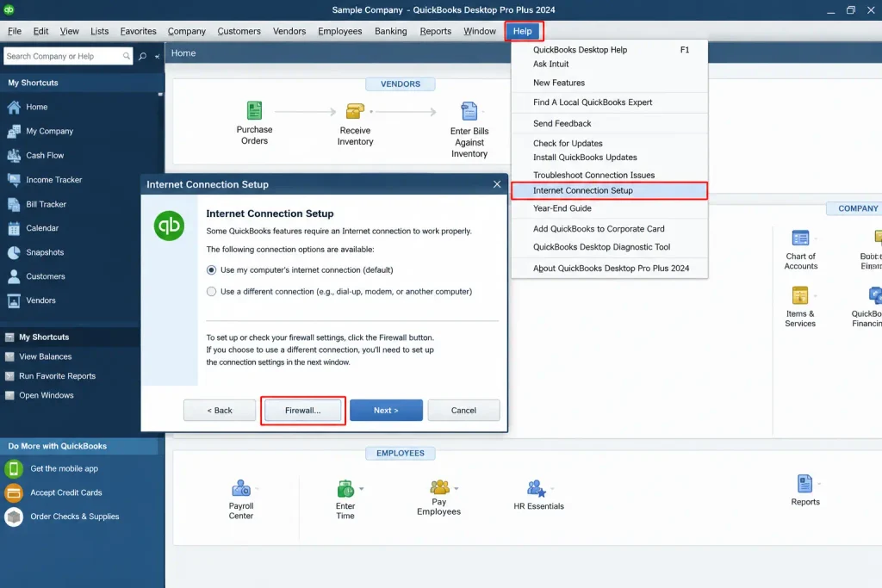Screen dimensions: 882x588
Task: Open Cash Flow shortcut
Action: click(34, 155)
